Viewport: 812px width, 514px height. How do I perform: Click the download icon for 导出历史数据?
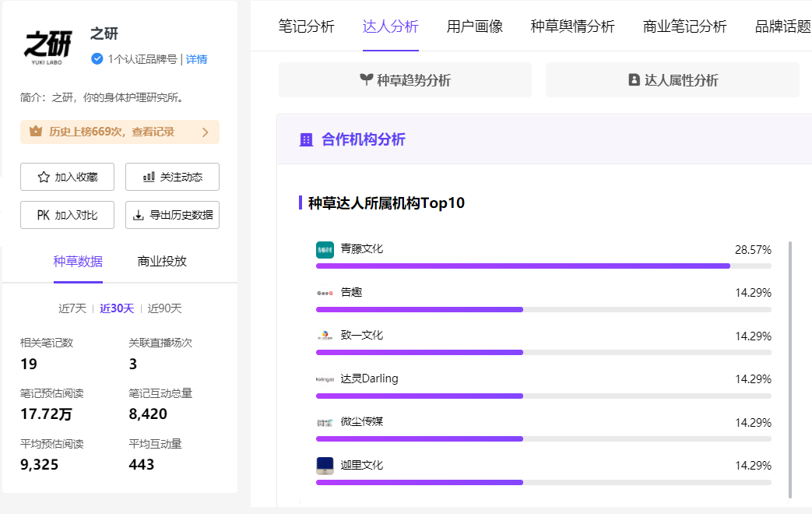pos(139,216)
